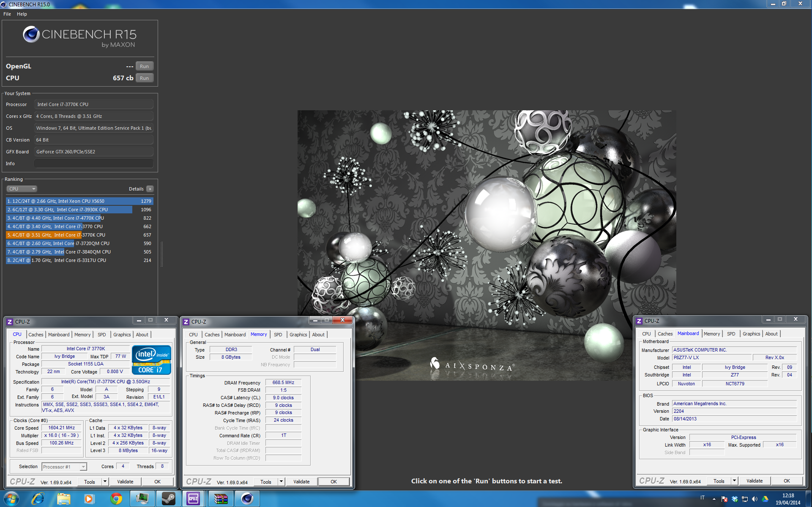The height and width of the screenshot is (507, 812).
Task: Click the Show Desktop button
Action: (809, 499)
